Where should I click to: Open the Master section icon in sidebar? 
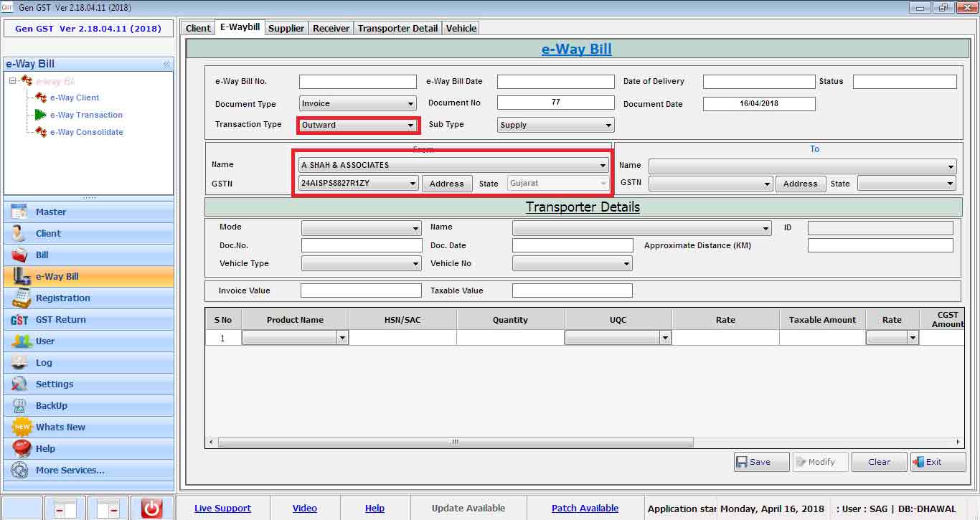19,212
